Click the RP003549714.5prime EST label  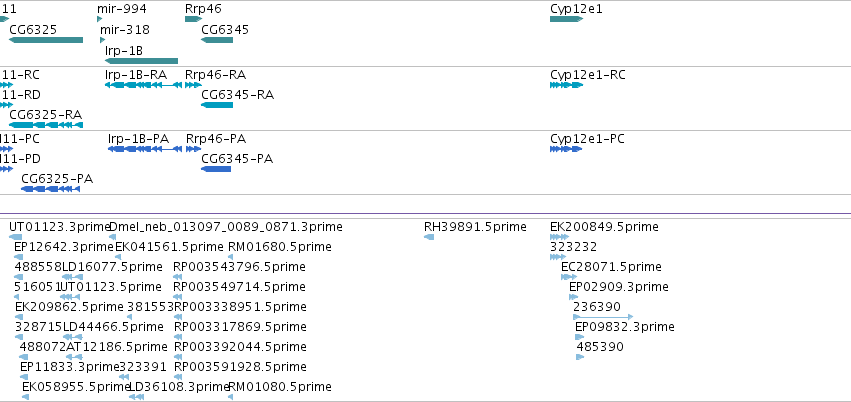click(239, 286)
